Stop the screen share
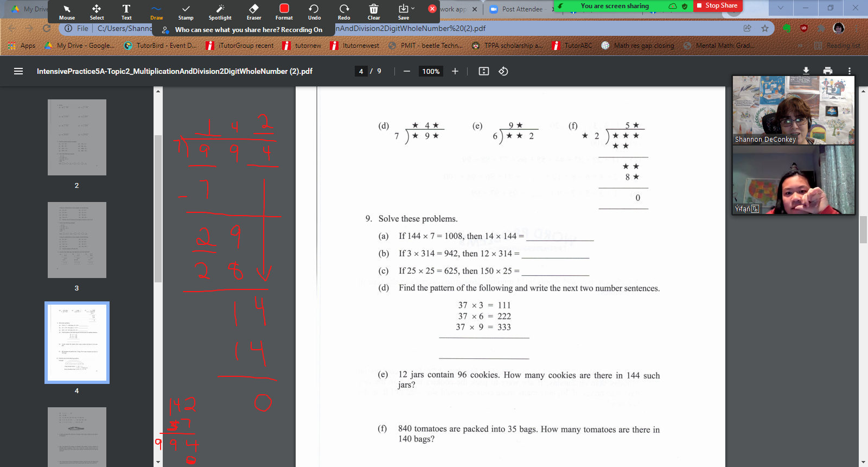Image resolution: width=868 pixels, height=467 pixels. click(x=718, y=5)
